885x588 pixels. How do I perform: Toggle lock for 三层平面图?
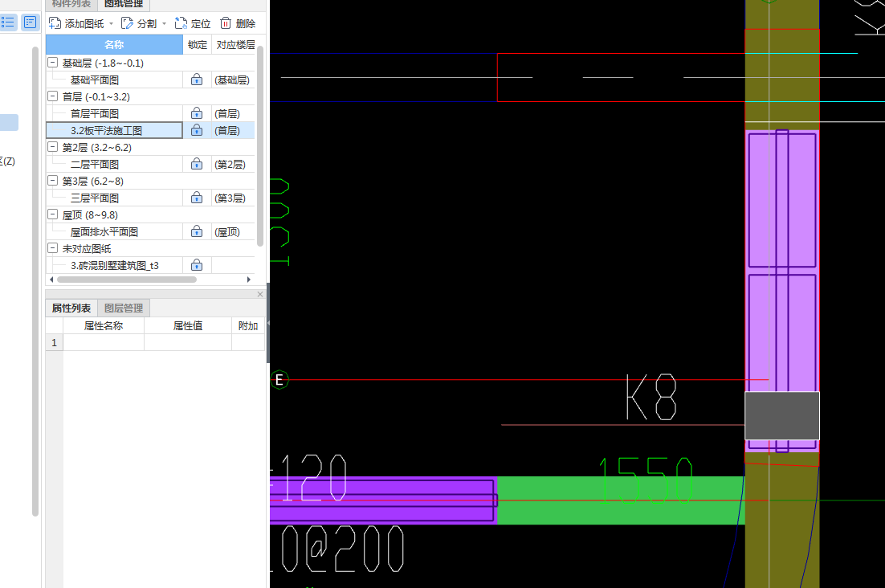197,198
